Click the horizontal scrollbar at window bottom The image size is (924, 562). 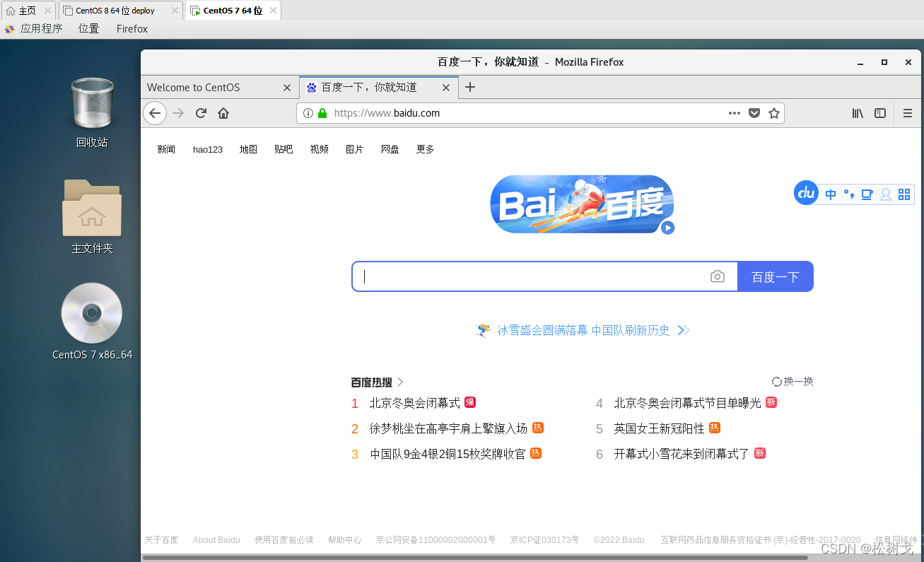(x=474, y=558)
